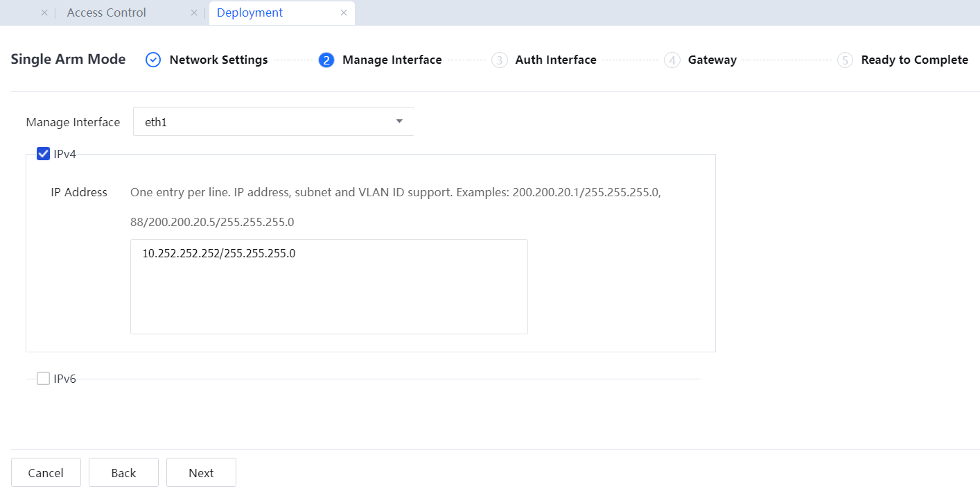Click the step 5 Ready to Complete icon
980x498 pixels.
844,60
